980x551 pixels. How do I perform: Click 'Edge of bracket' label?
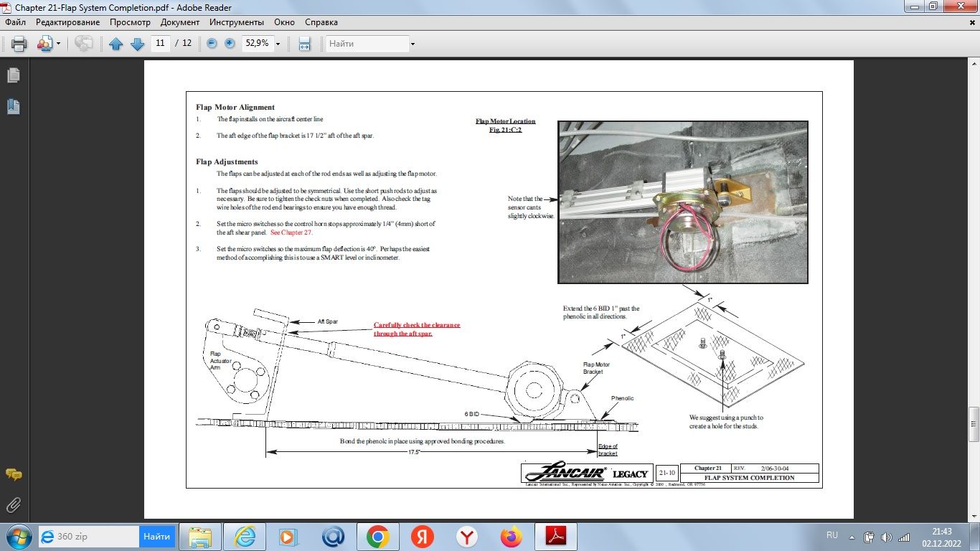click(608, 450)
